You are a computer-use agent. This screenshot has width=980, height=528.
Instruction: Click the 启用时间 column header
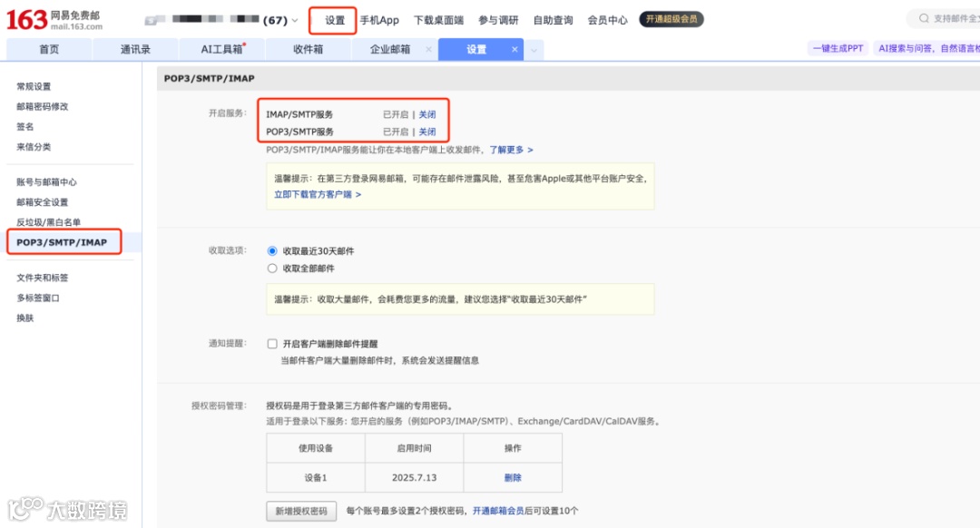click(415, 448)
